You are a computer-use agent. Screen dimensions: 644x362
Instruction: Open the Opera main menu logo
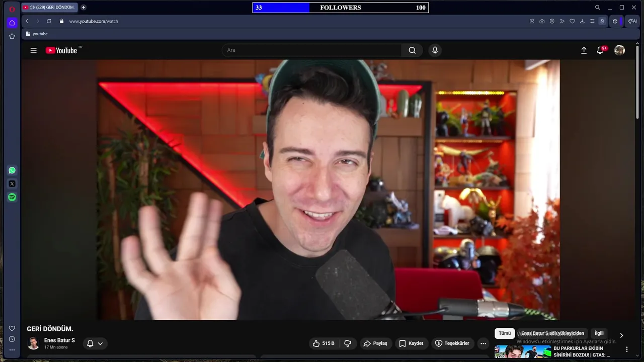click(12, 9)
